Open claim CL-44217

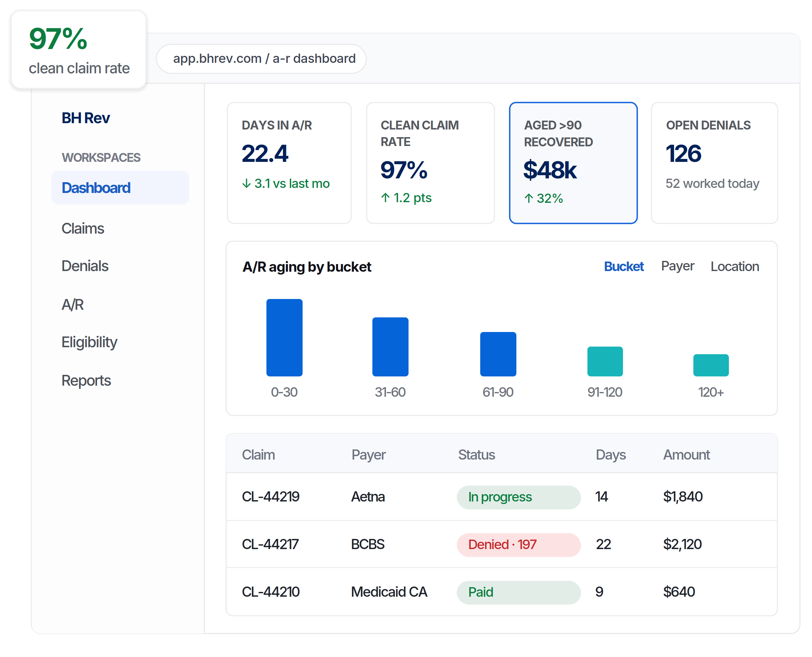271,544
